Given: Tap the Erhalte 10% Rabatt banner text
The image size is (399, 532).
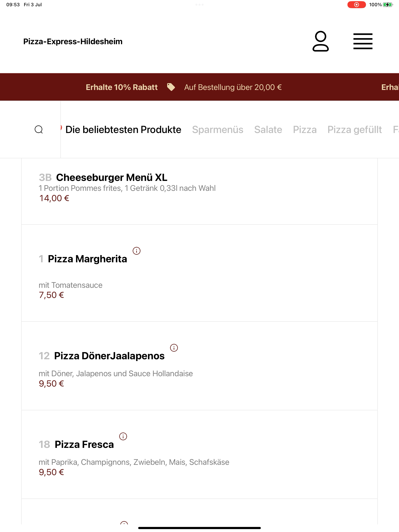Looking at the screenshot, I should point(122,87).
